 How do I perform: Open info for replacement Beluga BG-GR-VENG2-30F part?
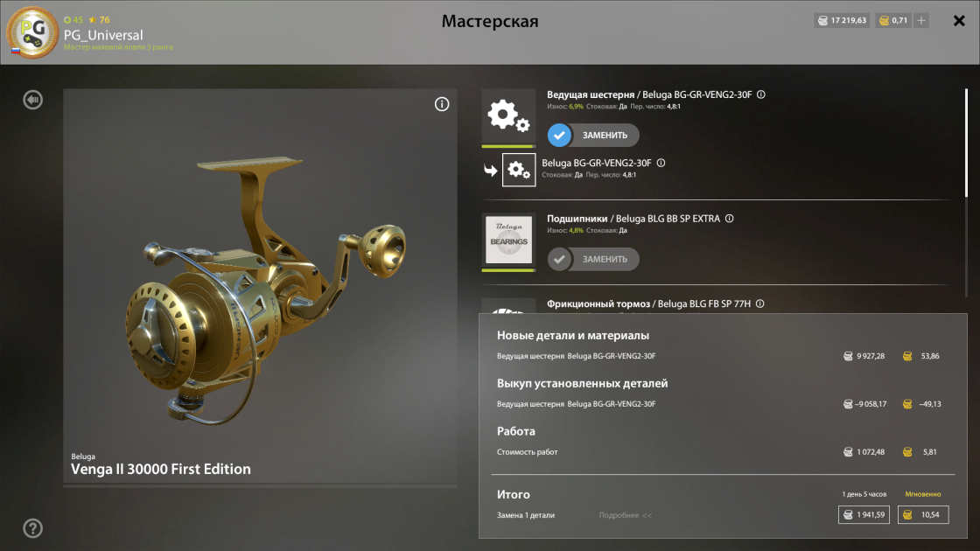[661, 163]
